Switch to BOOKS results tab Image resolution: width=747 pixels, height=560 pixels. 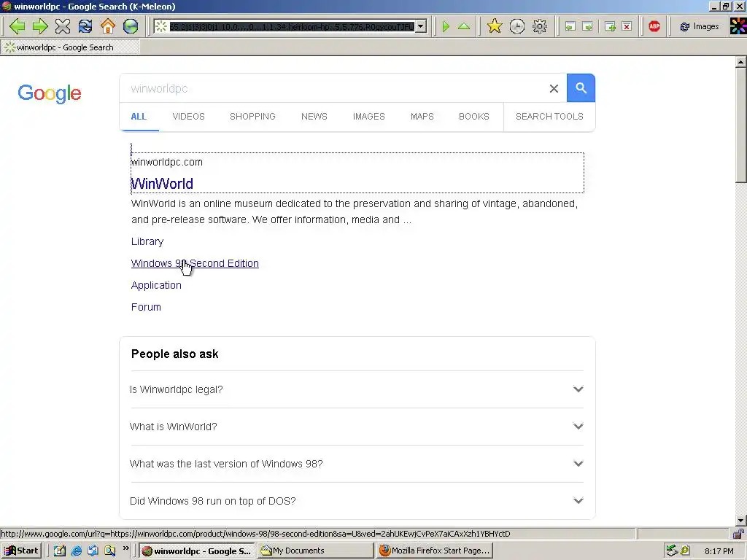(474, 117)
